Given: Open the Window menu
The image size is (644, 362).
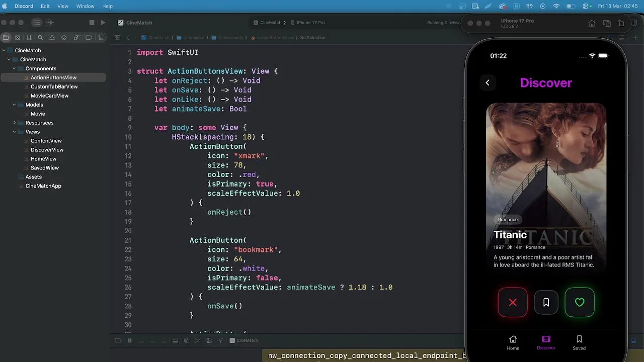Looking at the screenshot, I should click(x=85, y=6).
